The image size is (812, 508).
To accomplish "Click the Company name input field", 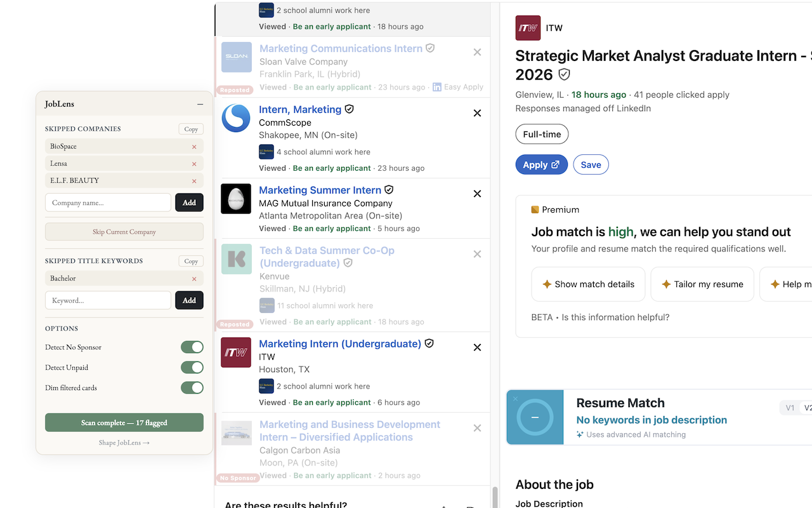I will click(108, 203).
